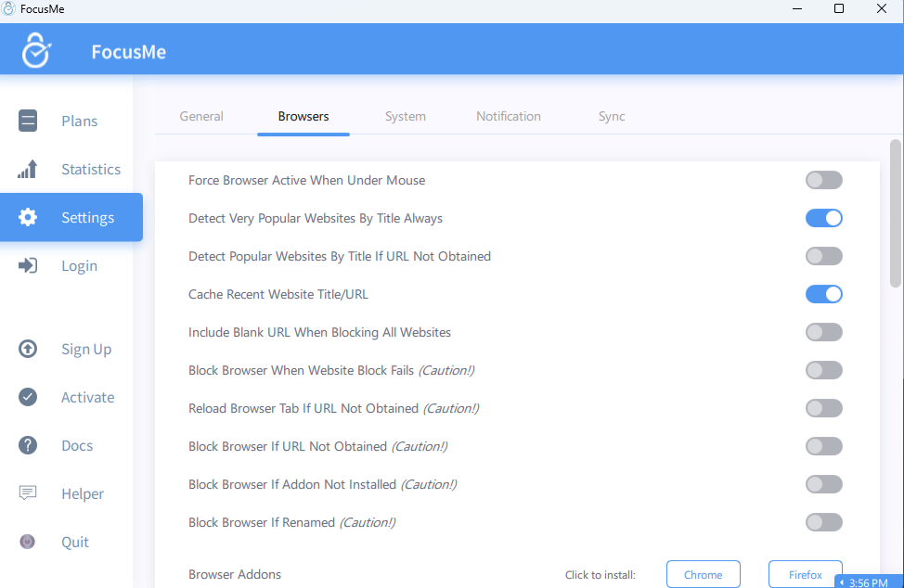Click the Activate checkmark icon
Viewport: 904px width, 588px height.
pyautogui.click(x=28, y=397)
